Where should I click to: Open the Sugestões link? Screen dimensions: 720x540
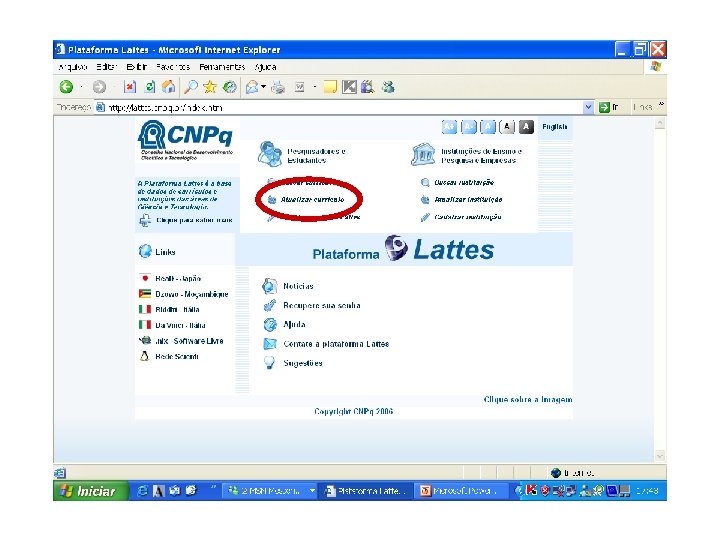303,363
